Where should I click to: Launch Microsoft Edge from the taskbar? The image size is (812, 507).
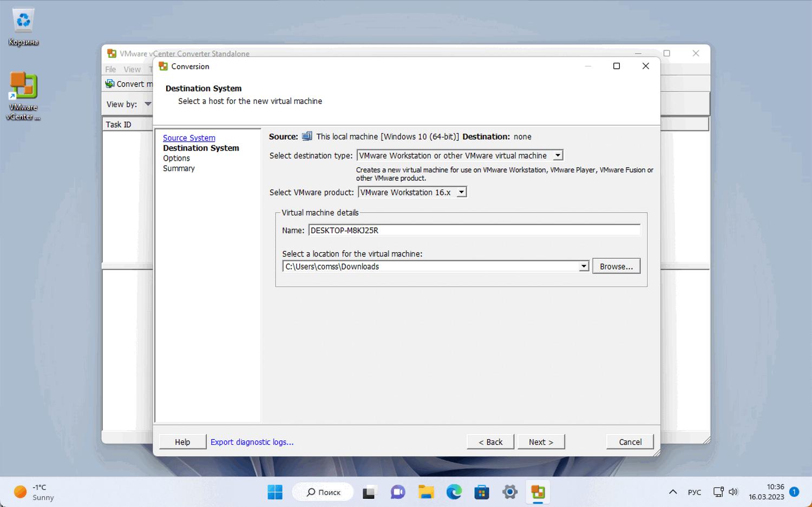pyautogui.click(x=454, y=492)
